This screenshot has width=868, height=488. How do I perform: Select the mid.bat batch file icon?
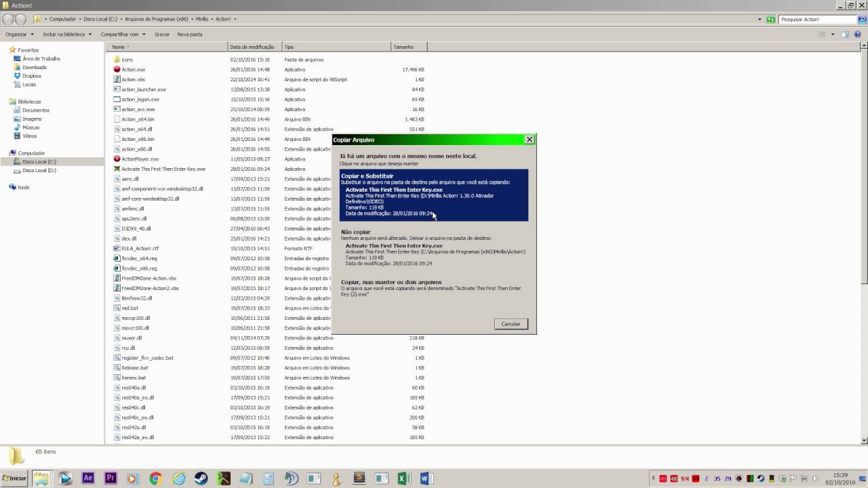(x=117, y=308)
